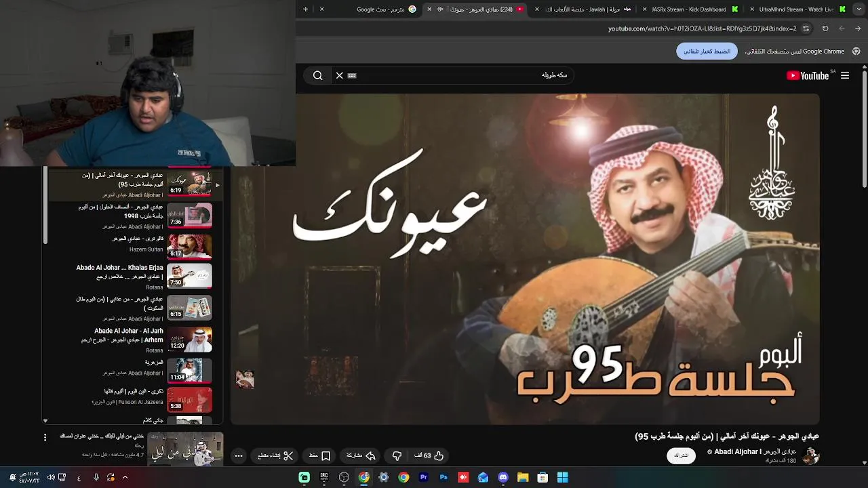Play the Funoon Al Jazeera 5:38 video
868x488 pixels.
(x=190, y=401)
